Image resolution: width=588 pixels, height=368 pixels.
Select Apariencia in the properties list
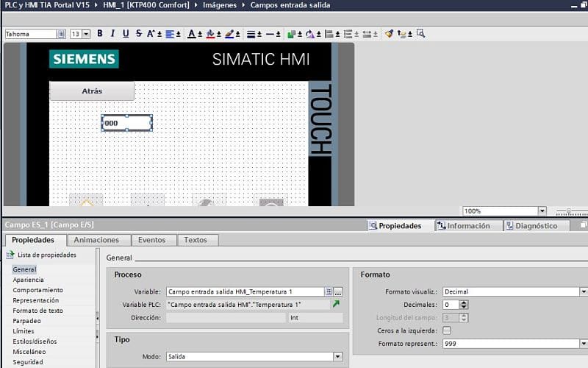(x=28, y=280)
